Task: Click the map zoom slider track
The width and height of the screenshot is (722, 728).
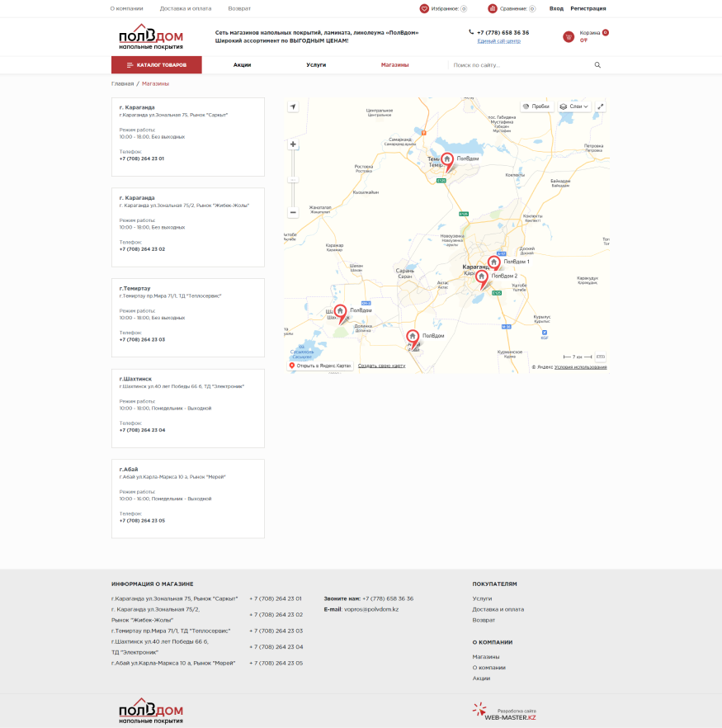Action: (x=293, y=178)
